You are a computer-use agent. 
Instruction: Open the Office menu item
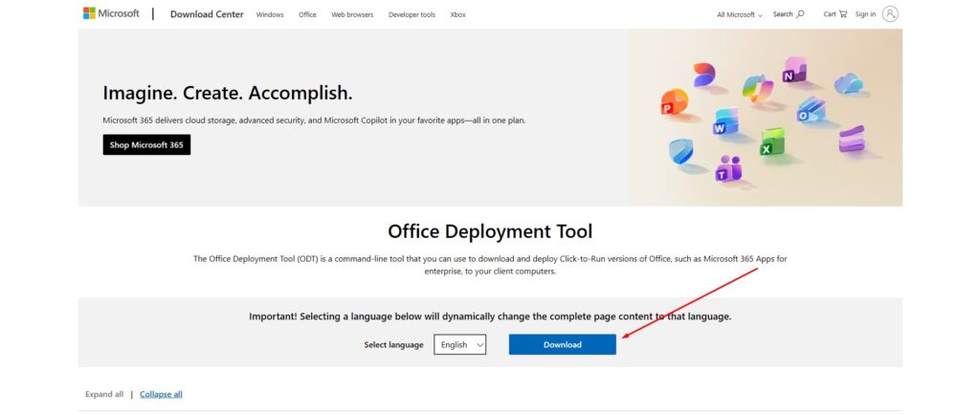tap(307, 14)
